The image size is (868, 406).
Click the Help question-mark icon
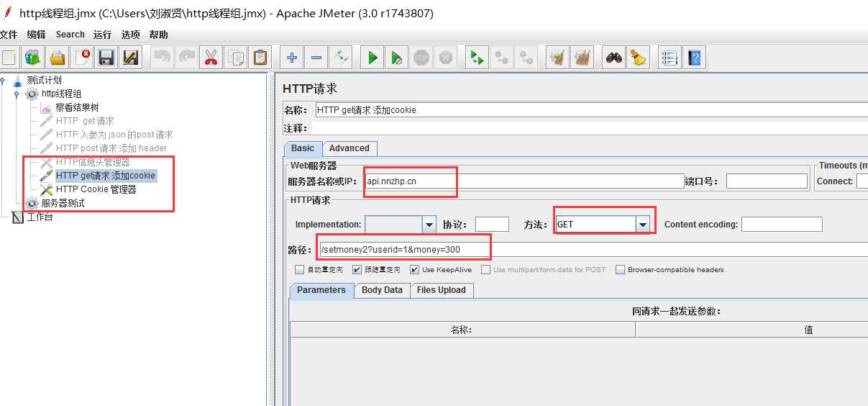coord(694,58)
